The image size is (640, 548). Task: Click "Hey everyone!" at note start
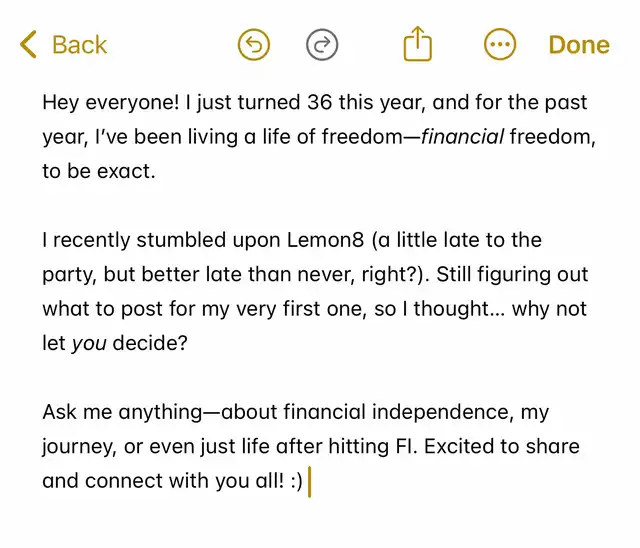[x=111, y=102]
